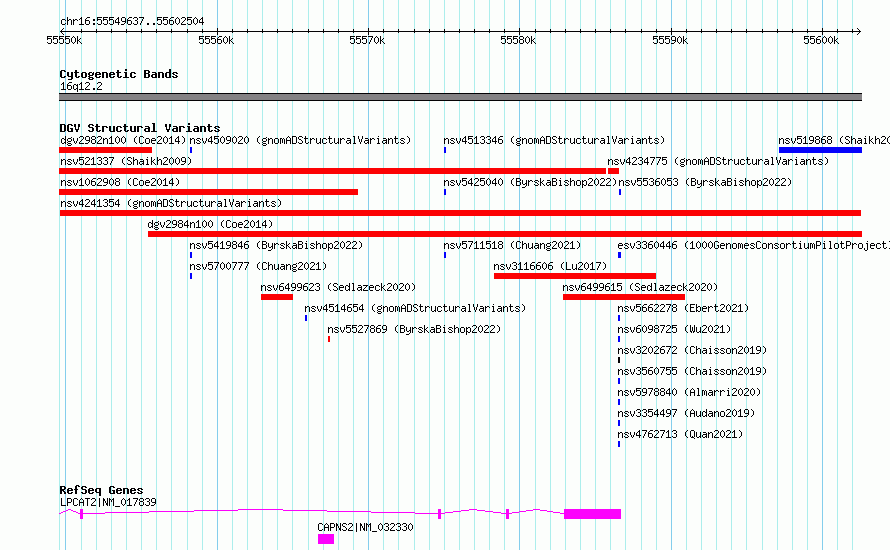
Task: Select nsv5425040 (ByrskaBishop2022) label
Action: point(530,182)
